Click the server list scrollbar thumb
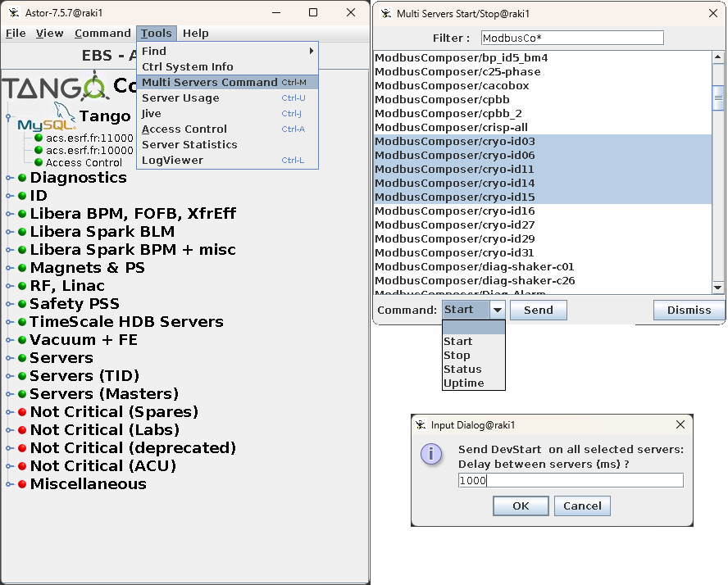The width and height of the screenshot is (728, 585). tap(718, 97)
